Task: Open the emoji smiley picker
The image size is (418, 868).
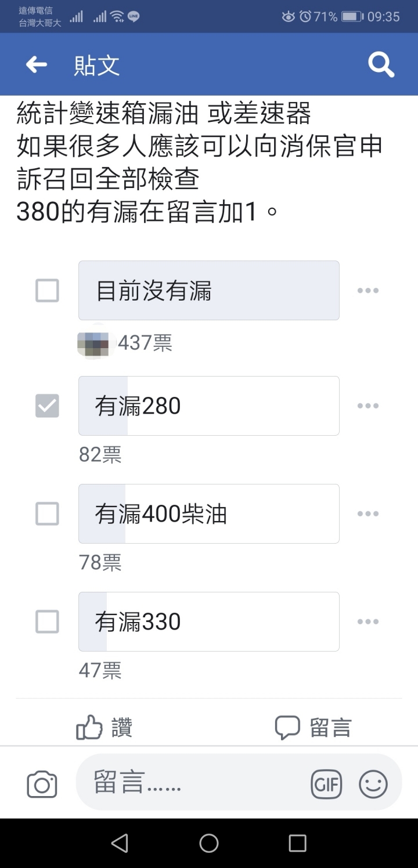Action: tap(373, 784)
